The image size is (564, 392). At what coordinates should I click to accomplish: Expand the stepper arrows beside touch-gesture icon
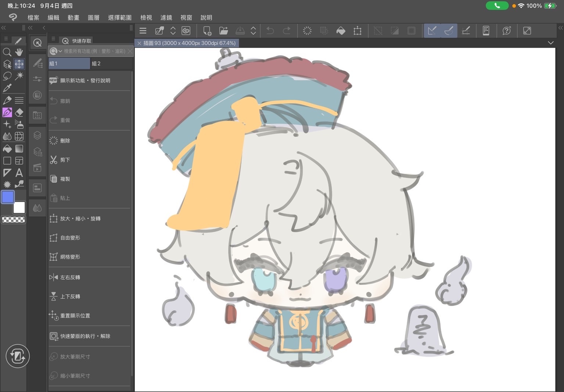coord(173,31)
